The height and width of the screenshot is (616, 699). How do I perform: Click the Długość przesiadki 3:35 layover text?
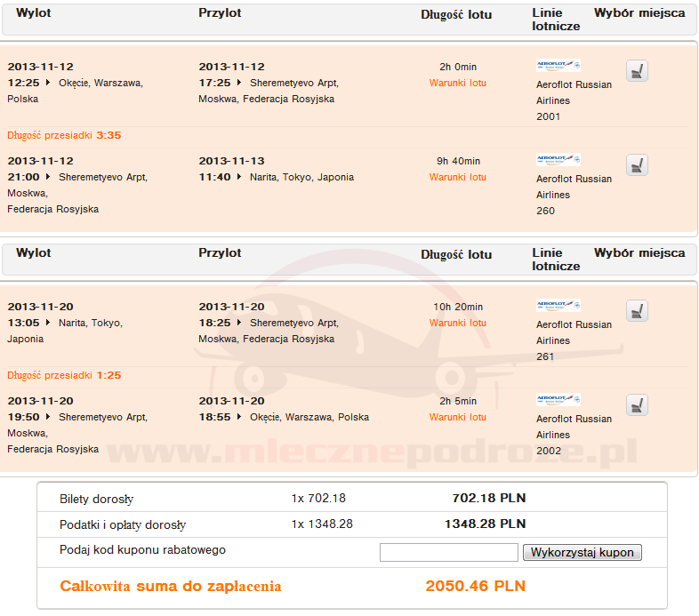pos(64,135)
